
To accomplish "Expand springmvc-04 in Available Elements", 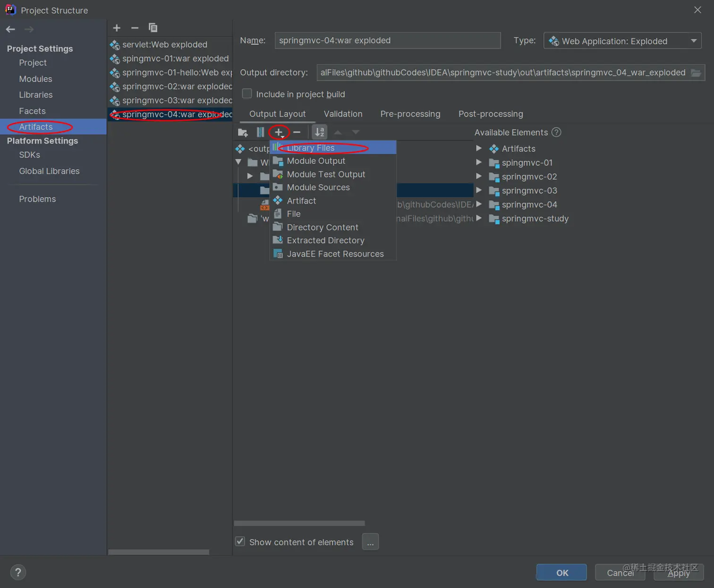I will point(479,204).
